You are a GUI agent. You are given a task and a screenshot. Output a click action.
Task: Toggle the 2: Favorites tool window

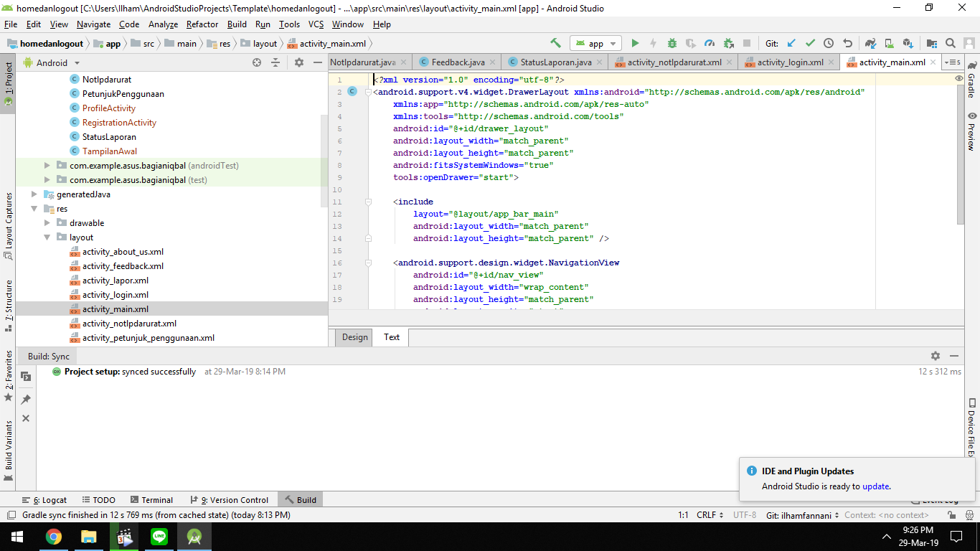tap(8, 375)
